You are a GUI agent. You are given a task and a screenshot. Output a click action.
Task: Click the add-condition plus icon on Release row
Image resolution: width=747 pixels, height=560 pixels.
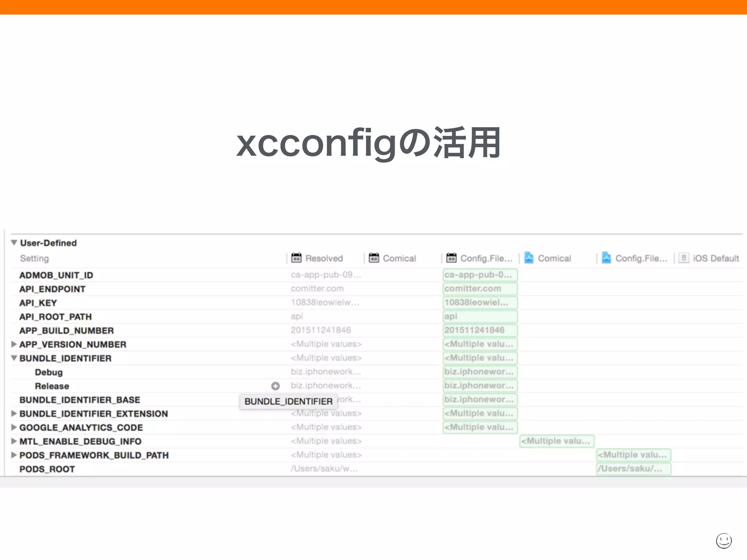coord(275,386)
